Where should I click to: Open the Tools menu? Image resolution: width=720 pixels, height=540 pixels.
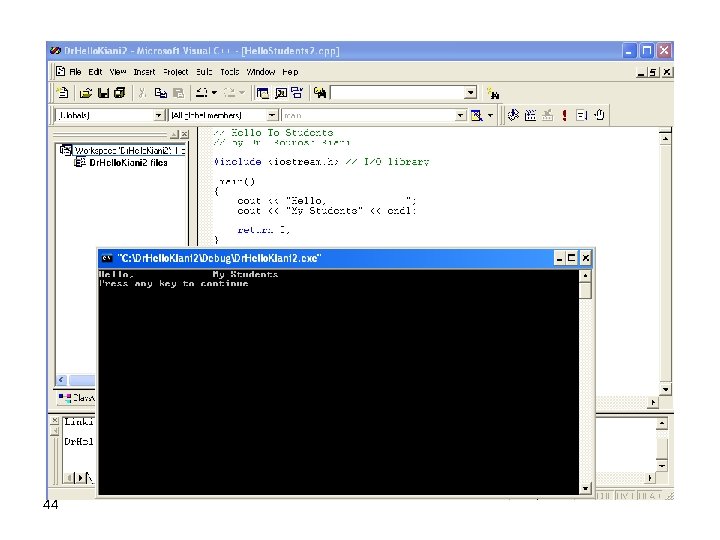point(230,72)
